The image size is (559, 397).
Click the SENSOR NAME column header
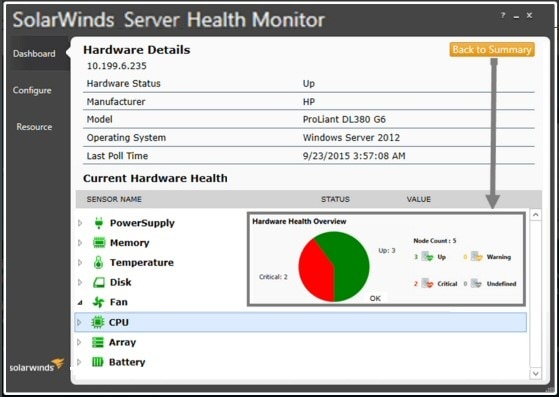pyautogui.click(x=114, y=199)
